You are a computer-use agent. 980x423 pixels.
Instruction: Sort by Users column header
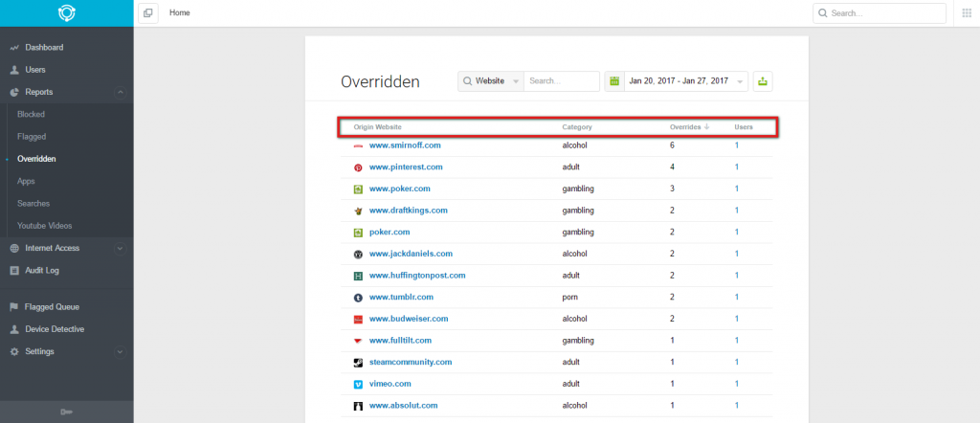coord(744,127)
